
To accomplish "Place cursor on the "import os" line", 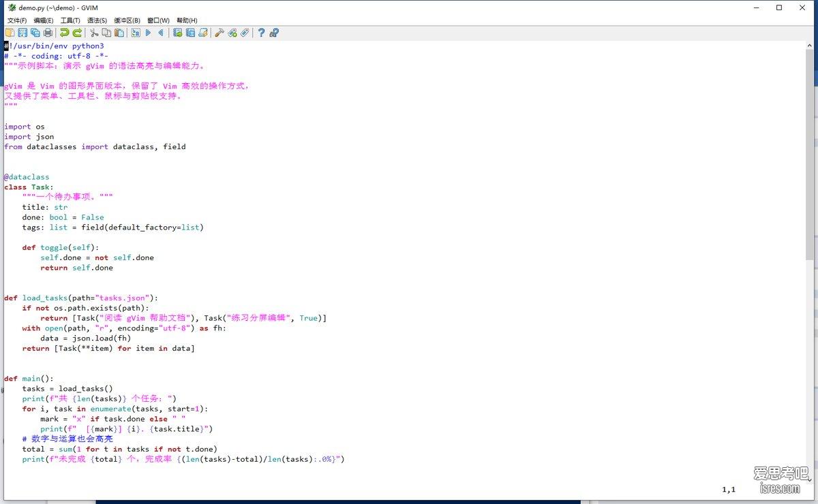I will (25, 127).
